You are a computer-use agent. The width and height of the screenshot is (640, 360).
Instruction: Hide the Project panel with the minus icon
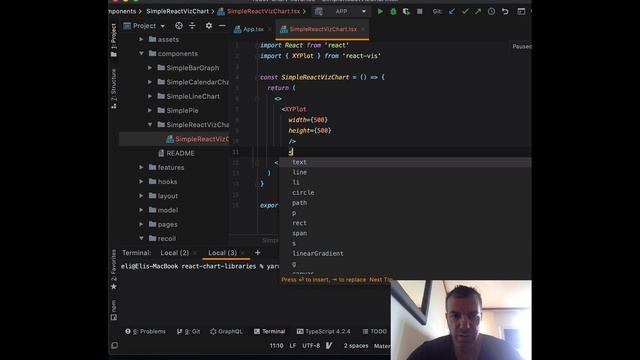[x=222, y=26]
